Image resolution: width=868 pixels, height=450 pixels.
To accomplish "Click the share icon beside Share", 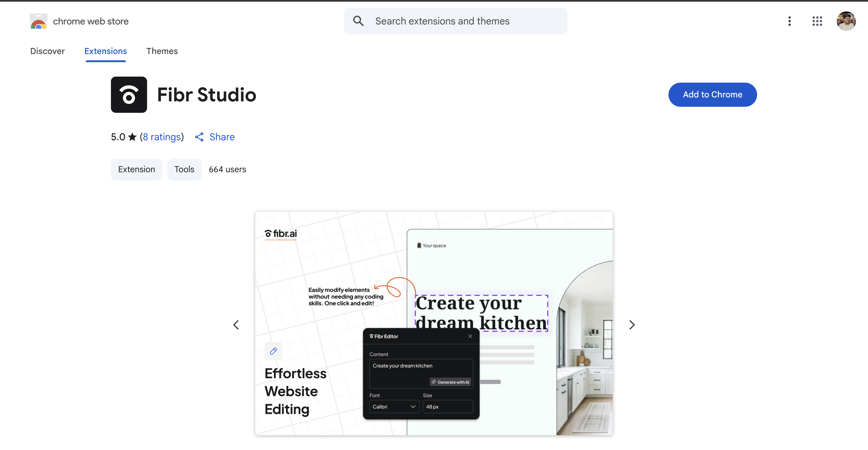I will pos(199,137).
